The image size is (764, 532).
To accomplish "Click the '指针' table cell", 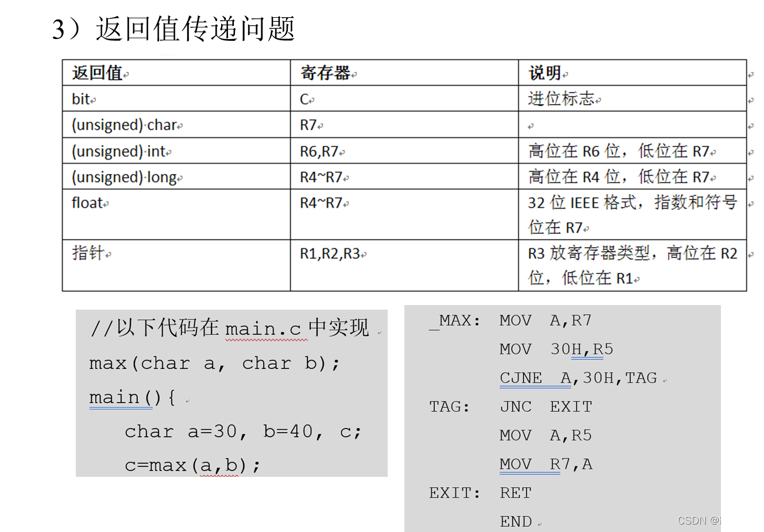I will coord(176,265).
